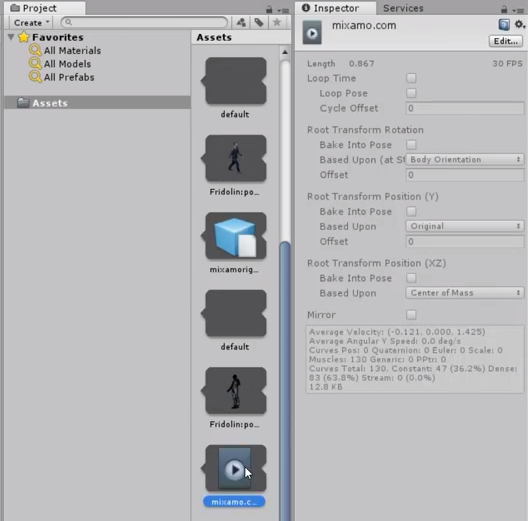Open Inspector gear settings menu
The width and height of the screenshot is (528, 521).
tap(520, 24)
